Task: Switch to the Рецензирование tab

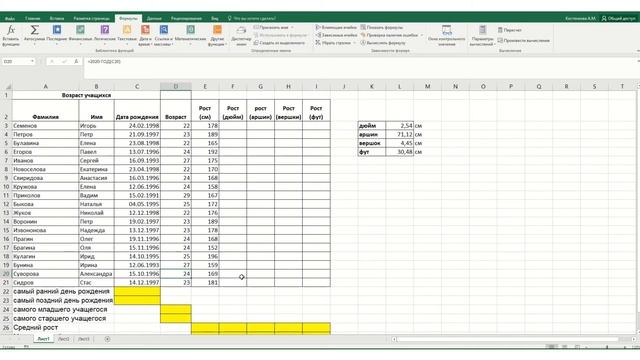Action: point(186,18)
